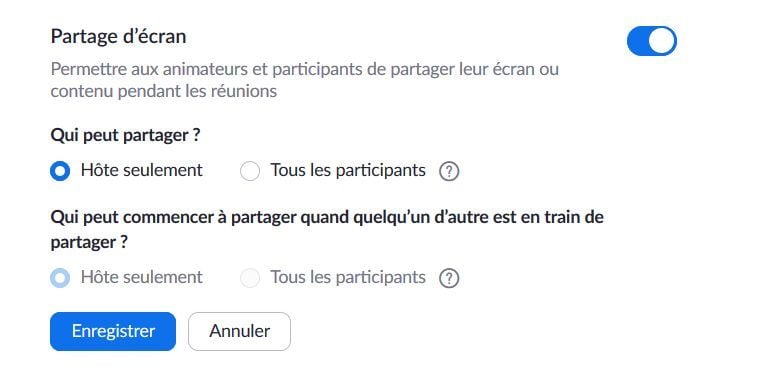769x379 pixels.
Task: Open help icon for sharing-while-someone-else-shares options
Action: tap(449, 278)
